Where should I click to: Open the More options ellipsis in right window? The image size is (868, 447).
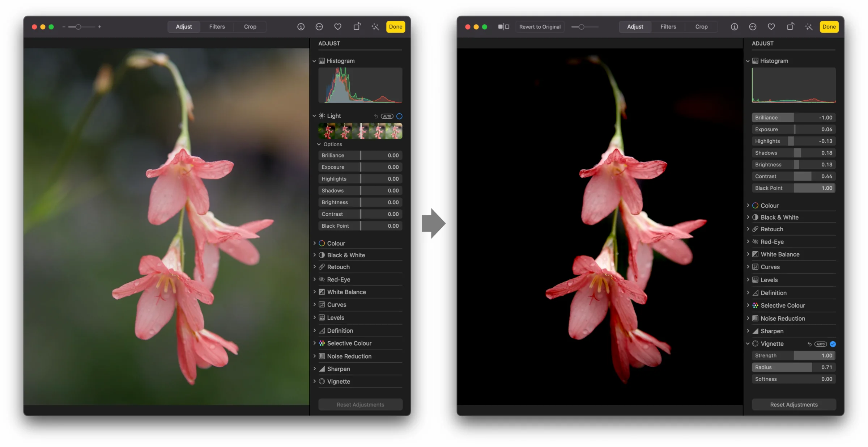753,27
